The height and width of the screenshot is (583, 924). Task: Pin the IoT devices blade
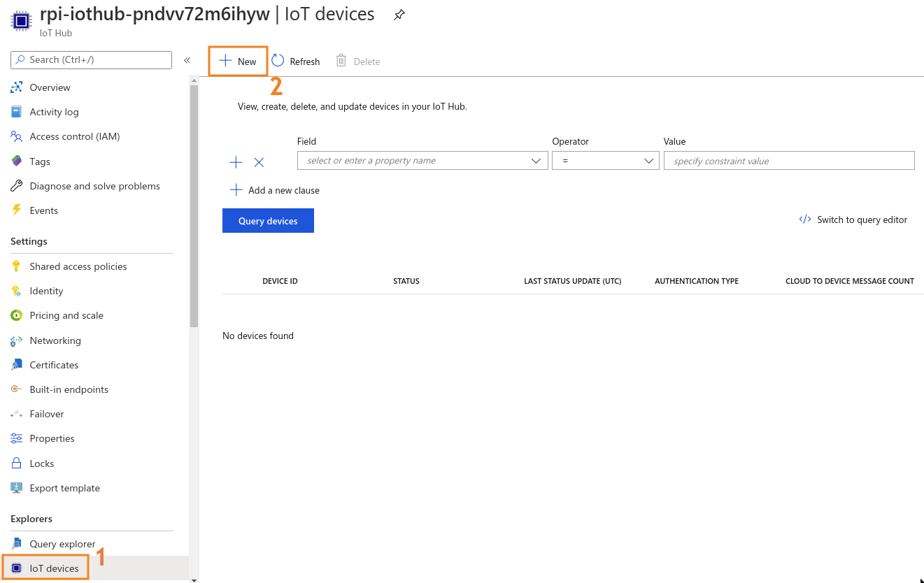pyautogui.click(x=399, y=15)
